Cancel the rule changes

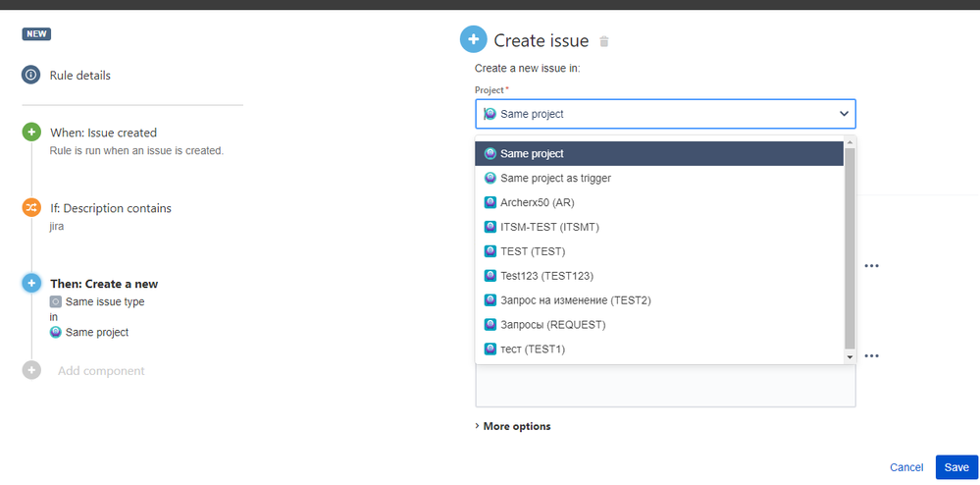click(906, 467)
